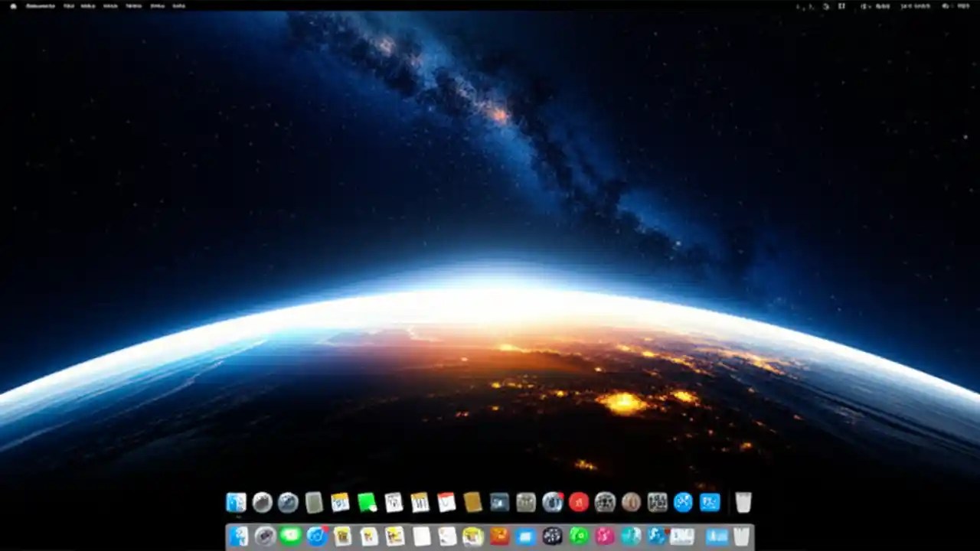Click the clock in the menu bar
980x551 pixels.
923,6
